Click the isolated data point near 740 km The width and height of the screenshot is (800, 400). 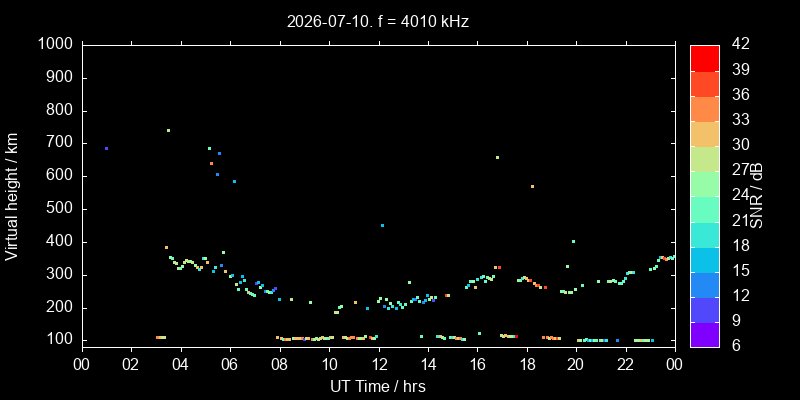pyautogui.click(x=168, y=130)
